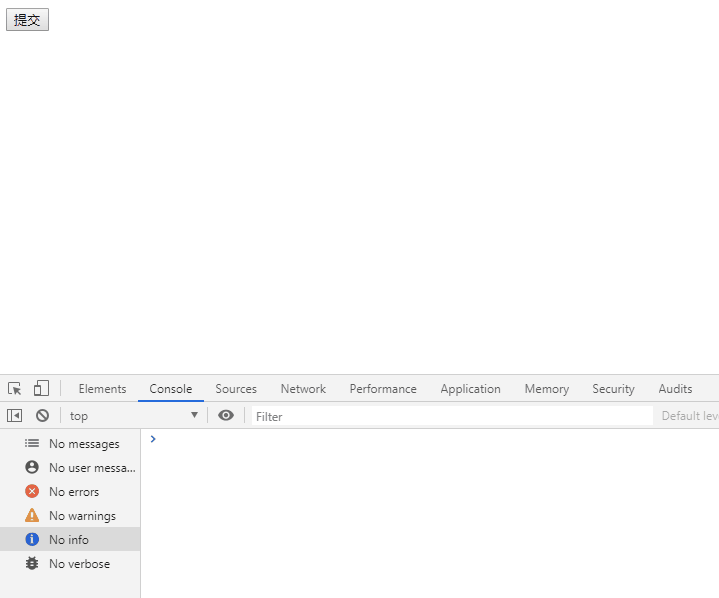Viewport: 719px width, 598px height.
Task: Open the Elements tab
Action: [102, 389]
